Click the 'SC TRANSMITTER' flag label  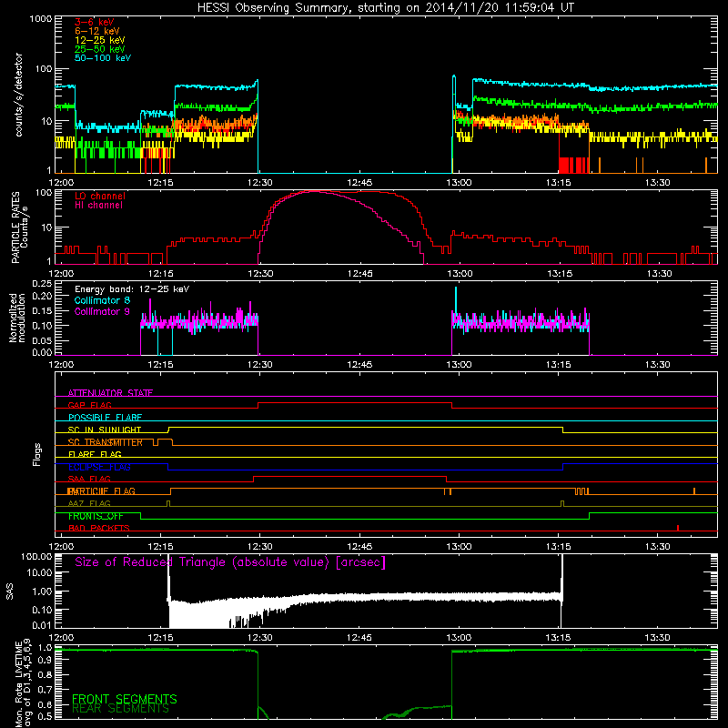pyautogui.click(x=106, y=442)
